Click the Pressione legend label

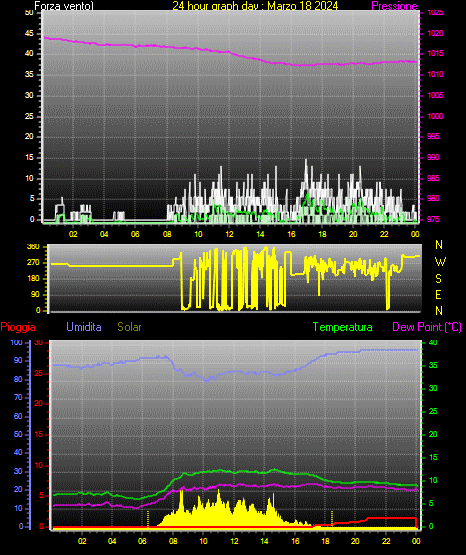click(x=394, y=6)
